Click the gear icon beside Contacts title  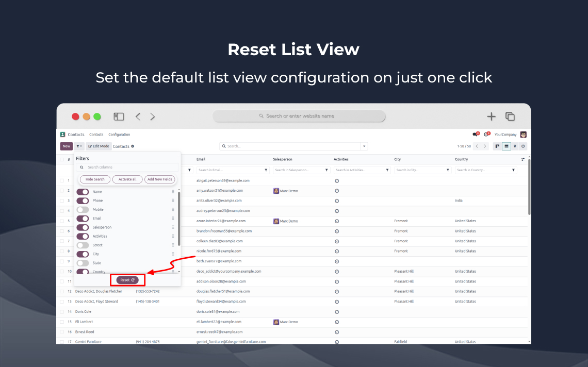point(133,146)
